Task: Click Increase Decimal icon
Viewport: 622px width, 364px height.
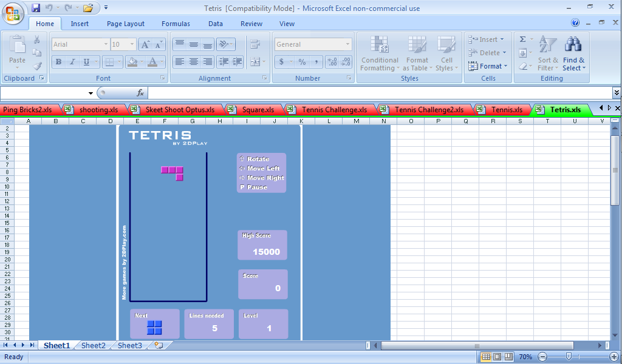Action: [x=332, y=62]
